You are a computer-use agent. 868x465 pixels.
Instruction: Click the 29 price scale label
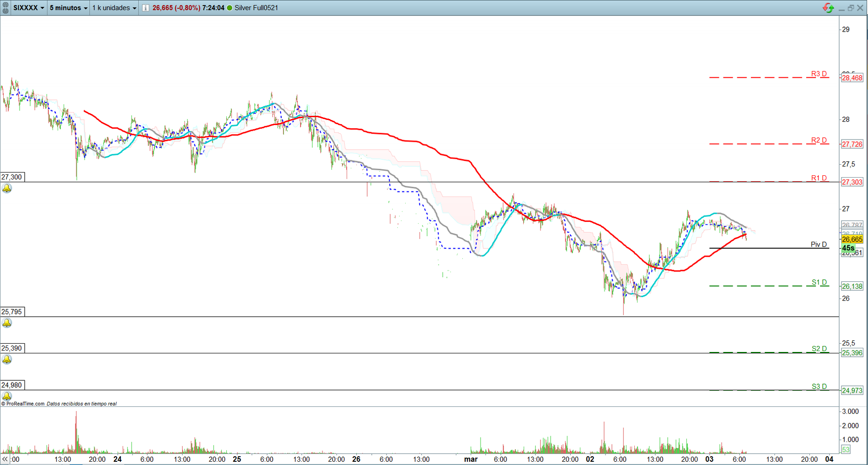tap(846, 29)
